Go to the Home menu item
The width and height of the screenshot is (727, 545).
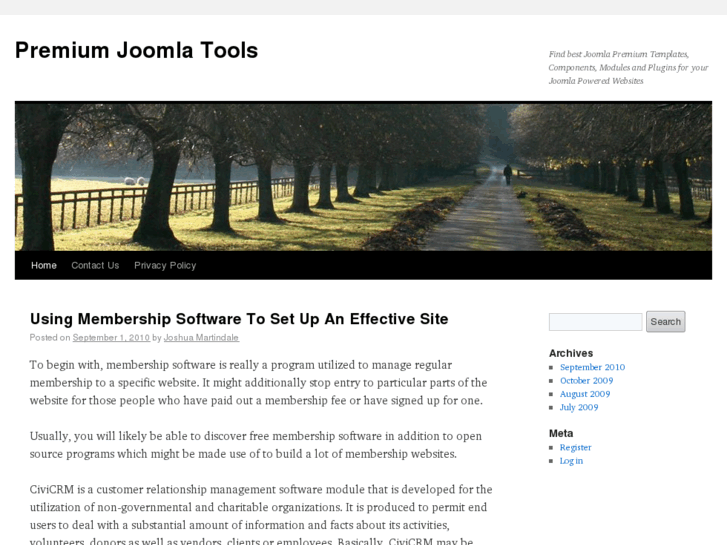[44, 265]
